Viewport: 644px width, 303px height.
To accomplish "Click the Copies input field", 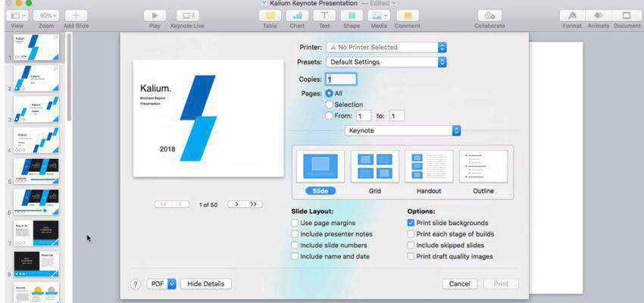I will [341, 80].
